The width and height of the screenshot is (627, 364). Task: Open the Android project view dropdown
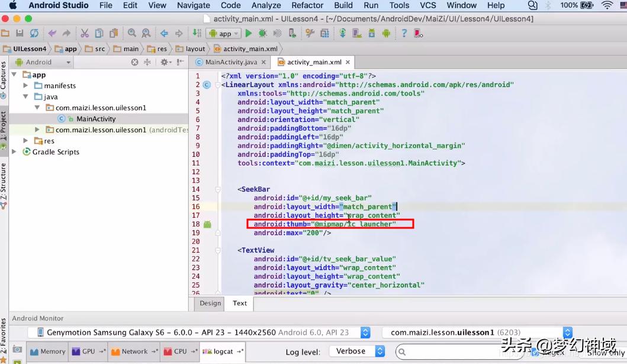click(x=43, y=62)
